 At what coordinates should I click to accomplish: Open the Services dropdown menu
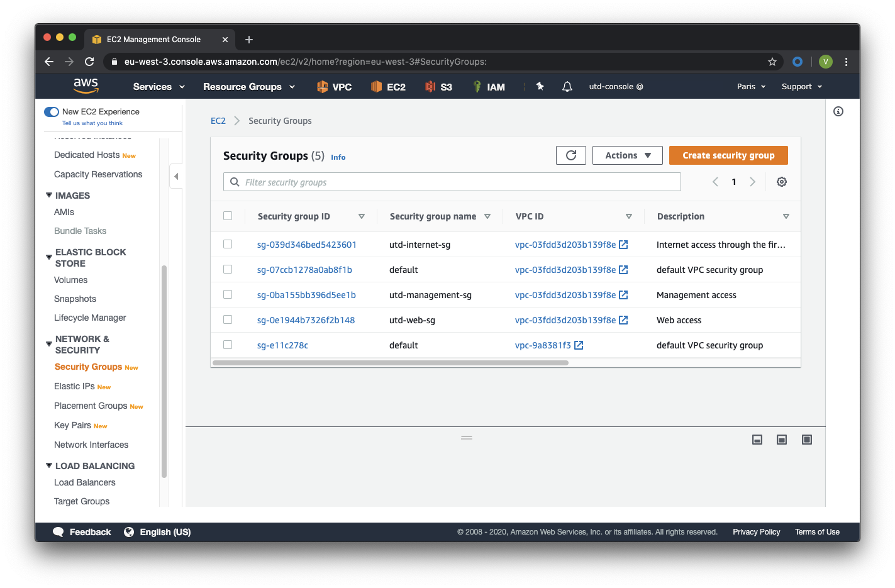click(x=159, y=87)
